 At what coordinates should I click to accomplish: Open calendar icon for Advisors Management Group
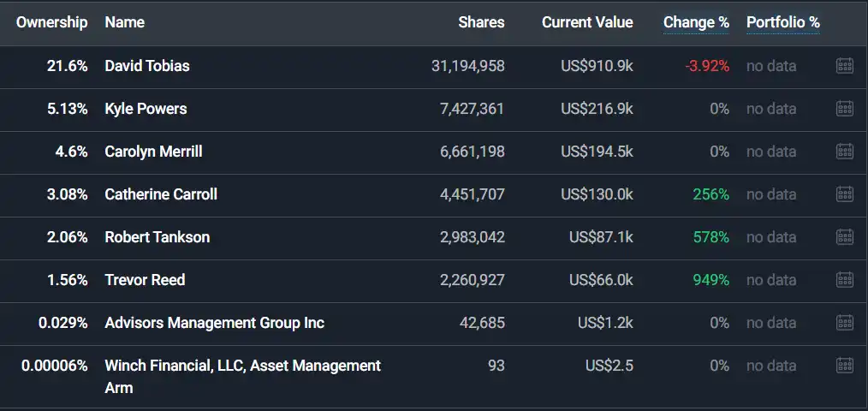(844, 323)
